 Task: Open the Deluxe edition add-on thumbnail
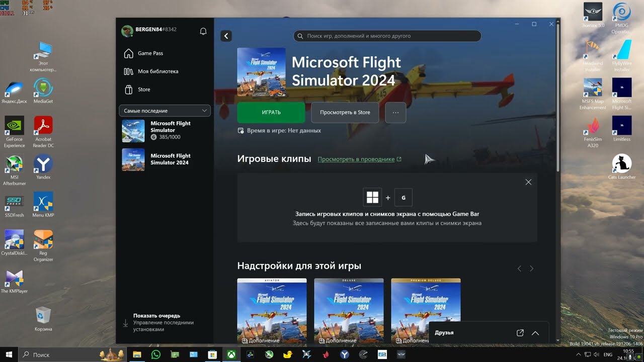point(349,311)
